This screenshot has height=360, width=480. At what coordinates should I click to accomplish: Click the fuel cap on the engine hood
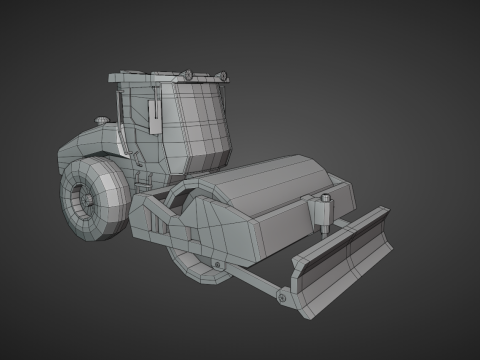101,121
